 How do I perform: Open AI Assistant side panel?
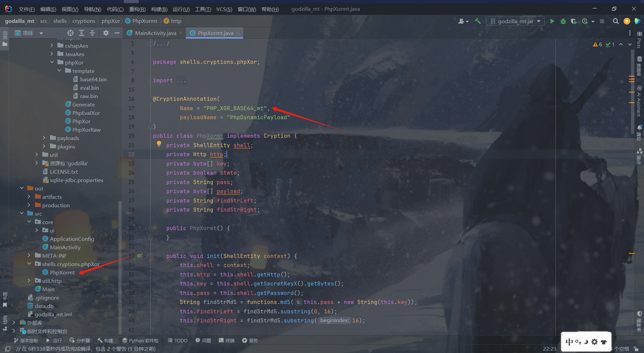639,101
